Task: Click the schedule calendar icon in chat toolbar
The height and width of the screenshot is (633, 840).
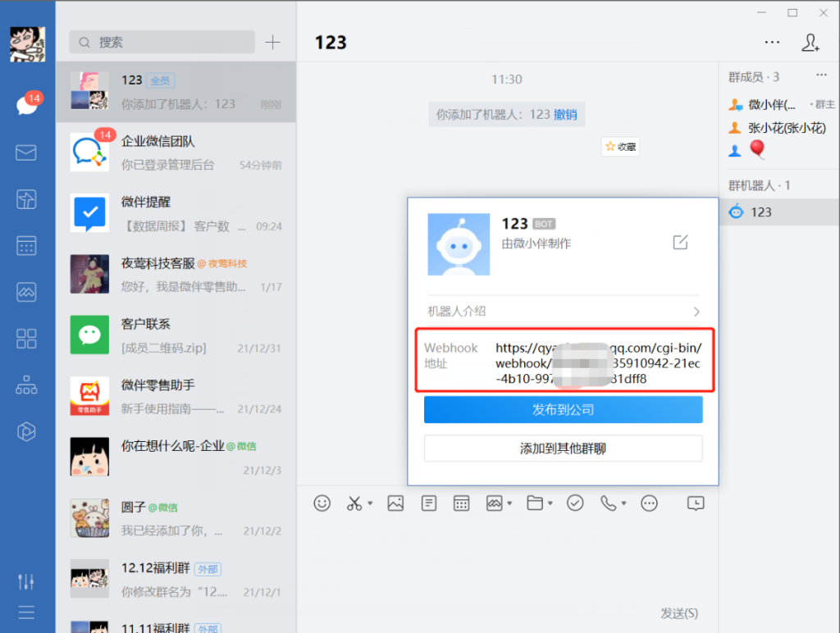Action: 461,503
